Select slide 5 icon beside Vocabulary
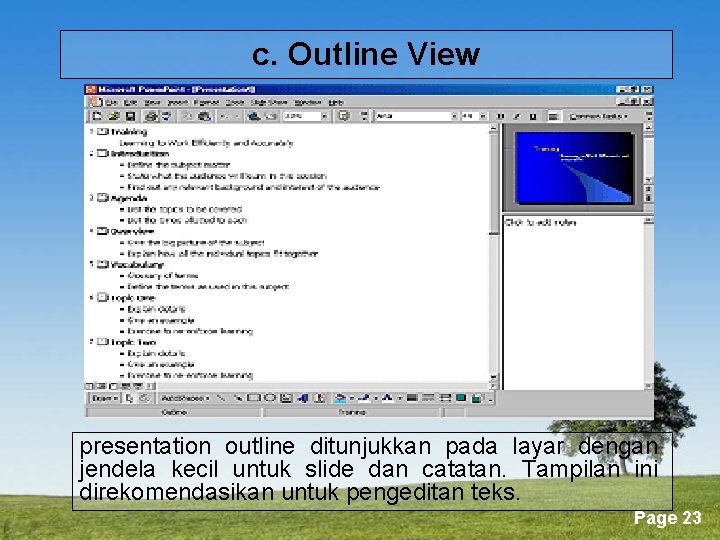 point(102,264)
